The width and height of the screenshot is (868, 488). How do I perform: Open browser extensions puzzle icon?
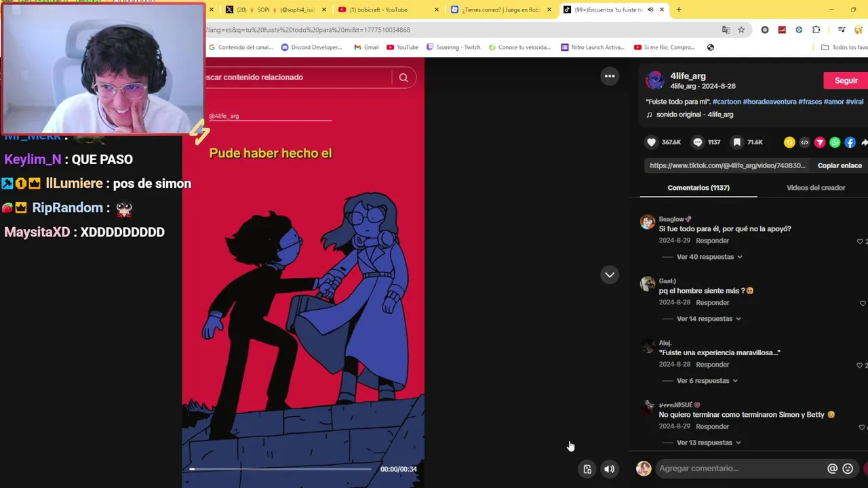(x=816, y=30)
